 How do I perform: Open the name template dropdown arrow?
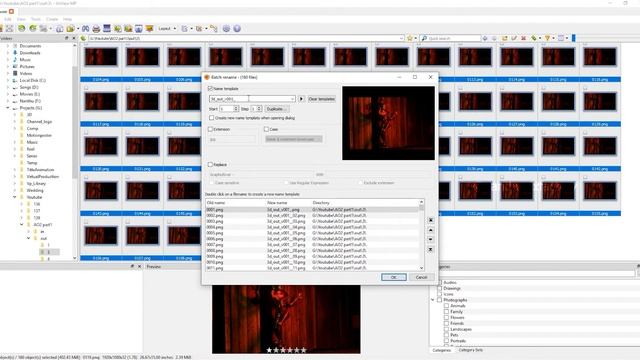[292, 99]
